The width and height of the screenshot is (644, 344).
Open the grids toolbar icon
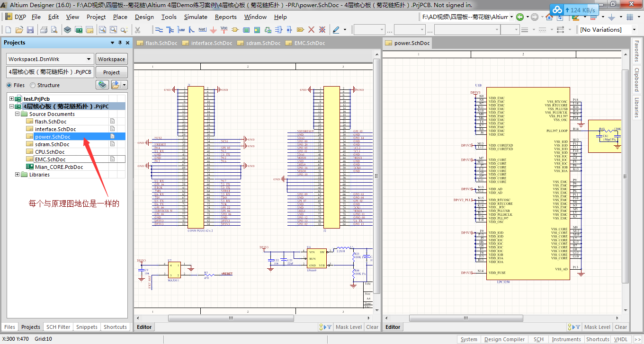630,17
